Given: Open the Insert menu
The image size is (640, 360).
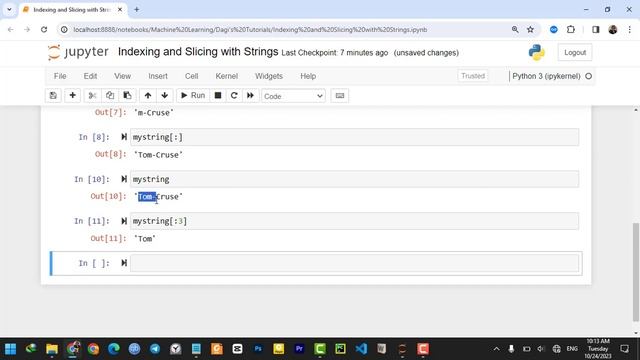Looking at the screenshot, I should pos(158,76).
